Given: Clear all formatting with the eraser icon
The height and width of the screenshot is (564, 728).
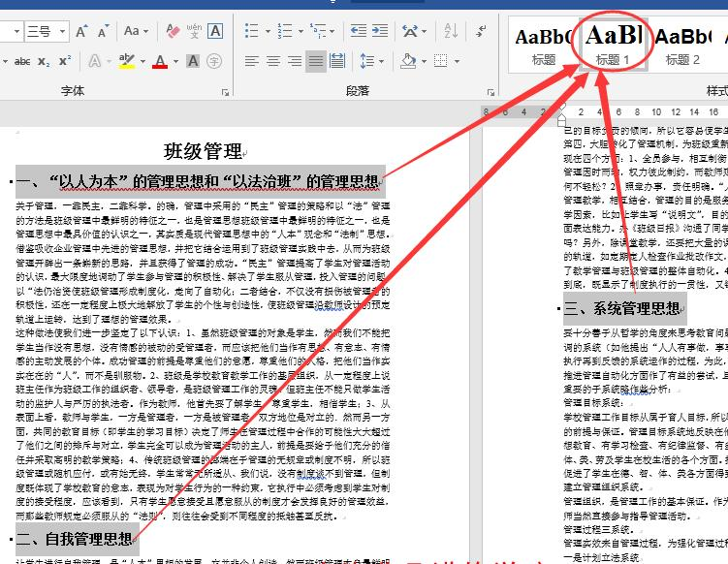Looking at the screenshot, I should pos(173,31).
